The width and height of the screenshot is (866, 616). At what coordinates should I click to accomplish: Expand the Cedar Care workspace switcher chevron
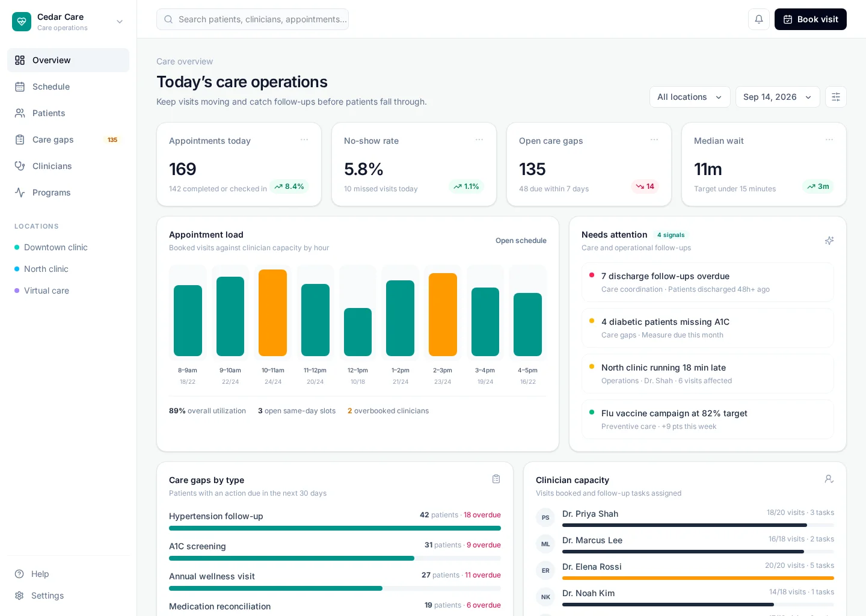tap(120, 22)
